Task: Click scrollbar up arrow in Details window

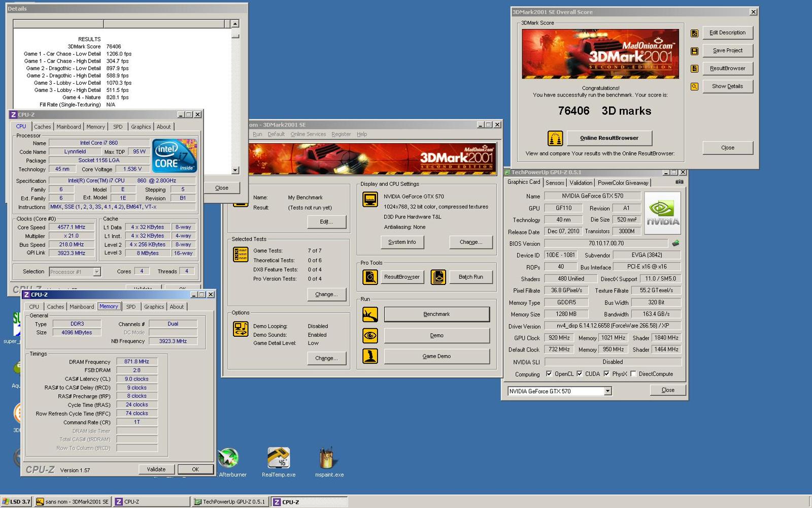Action: click(x=235, y=24)
